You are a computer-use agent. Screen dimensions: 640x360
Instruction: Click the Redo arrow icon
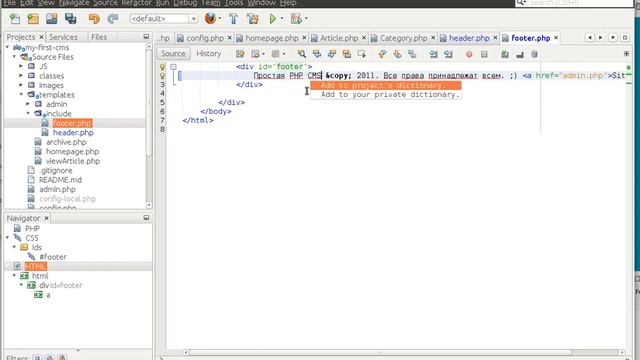tap(113, 18)
